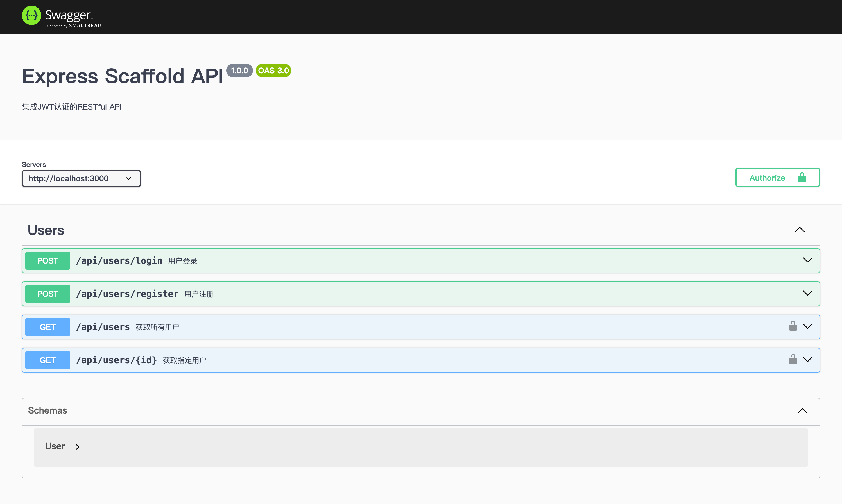Image resolution: width=842 pixels, height=504 pixels.
Task: Click the /api/users/{id} endpoint path
Action: pyautogui.click(x=117, y=360)
